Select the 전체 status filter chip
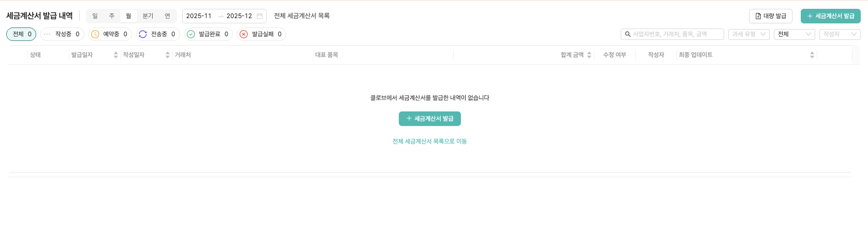The width and height of the screenshot is (868, 241). 21,34
